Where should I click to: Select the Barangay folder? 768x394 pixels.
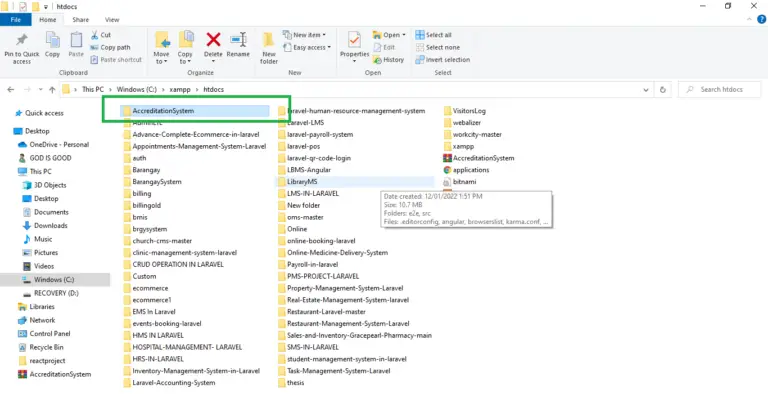click(142, 170)
